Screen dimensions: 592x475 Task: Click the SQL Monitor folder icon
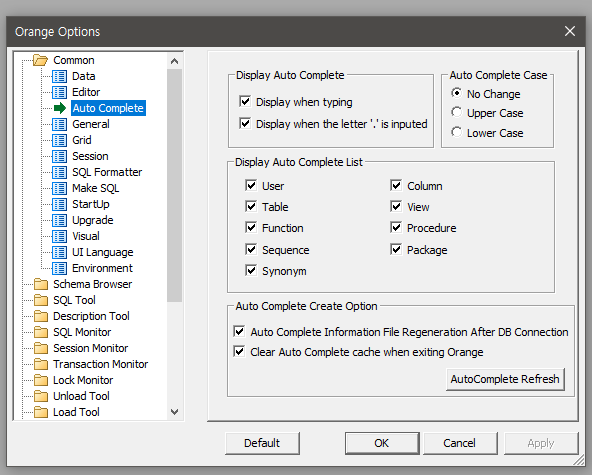pyautogui.click(x=41, y=332)
